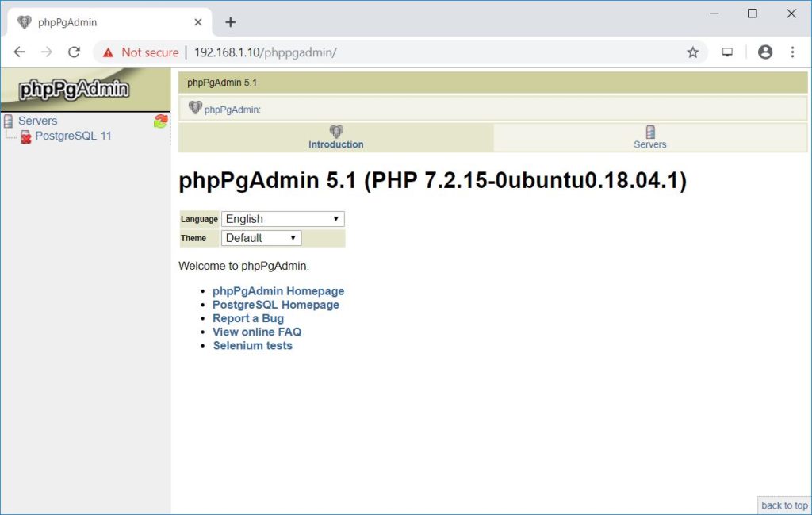Screen dimensions: 812x515
Task: Click the address bar URL 192.168.1.10/phppgadmin/
Action: (265, 52)
